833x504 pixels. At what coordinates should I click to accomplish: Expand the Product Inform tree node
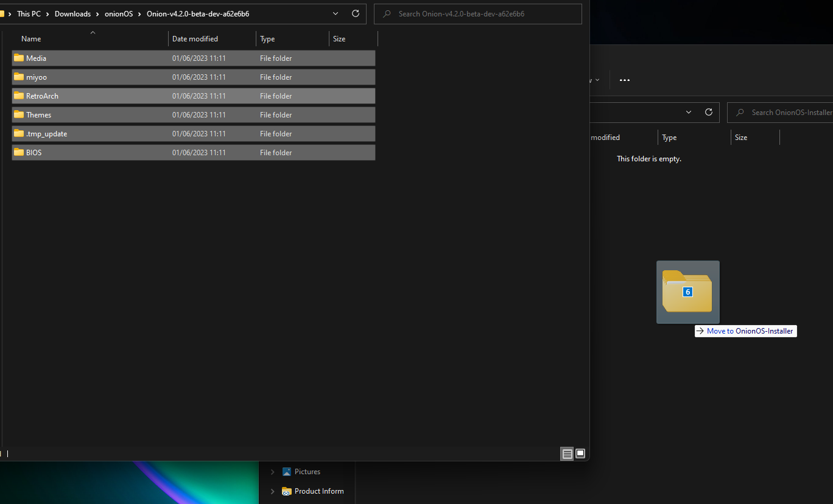coord(272,491)
